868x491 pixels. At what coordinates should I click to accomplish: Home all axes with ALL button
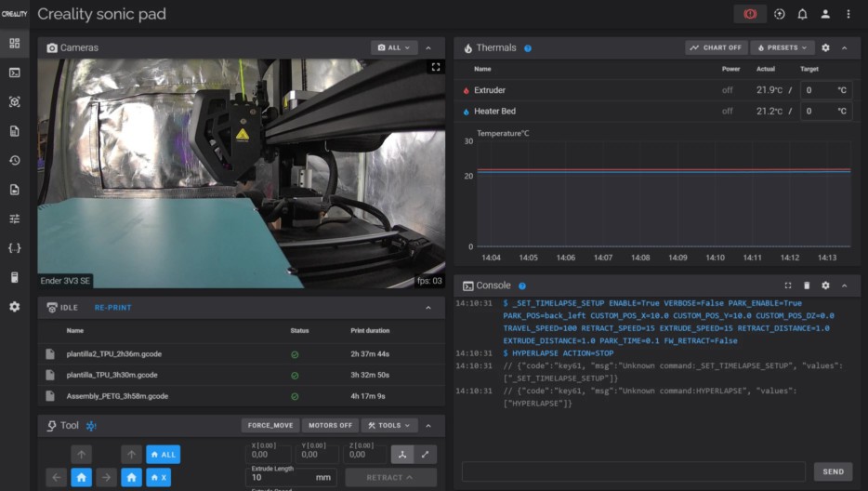pos(163,454)
